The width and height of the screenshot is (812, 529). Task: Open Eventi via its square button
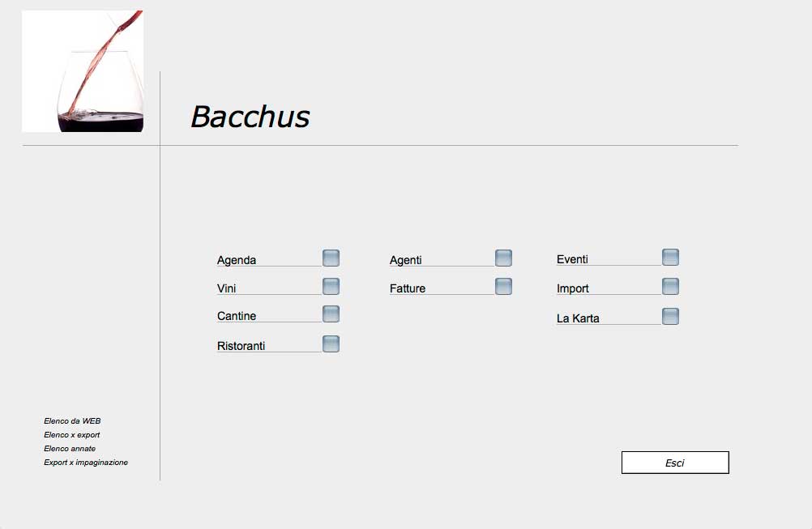coord(670,258)
